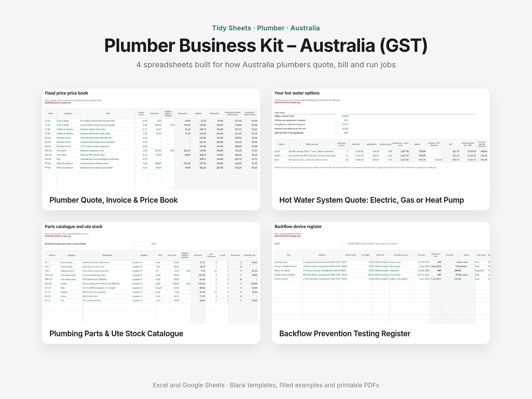Select the 'Install kitchen mixer tap (we supply)' row
Screen dimensions: 532x399
click(151, 125)
